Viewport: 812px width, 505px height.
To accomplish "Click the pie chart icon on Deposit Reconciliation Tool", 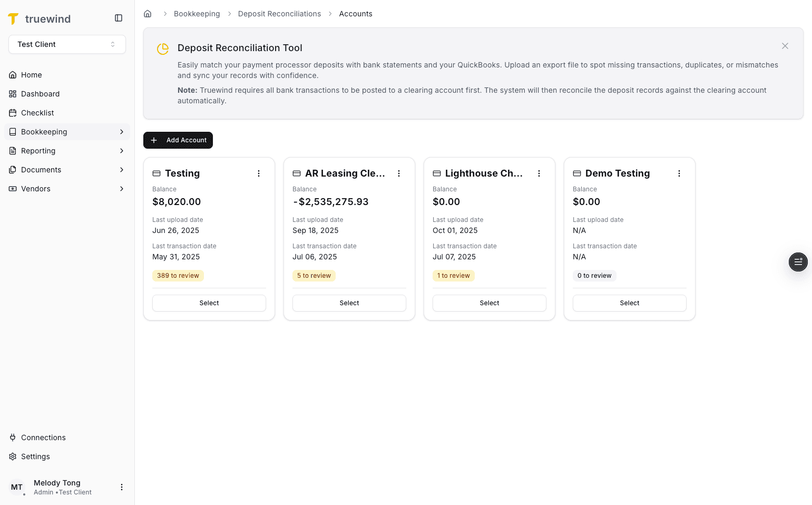I will pyautogui.click(x=162, y=48).
